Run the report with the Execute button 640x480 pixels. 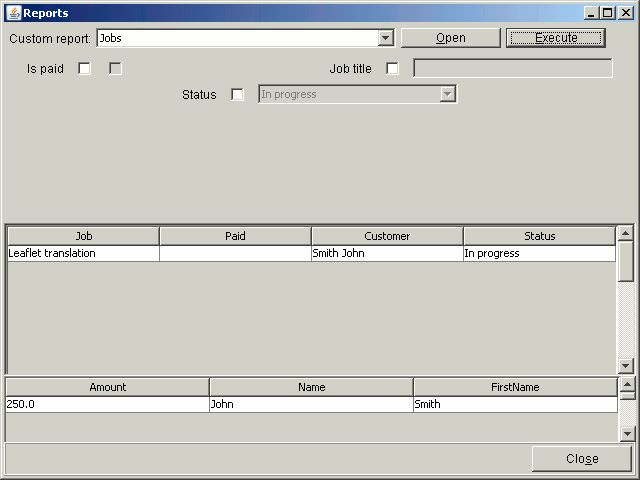point(556,38)
